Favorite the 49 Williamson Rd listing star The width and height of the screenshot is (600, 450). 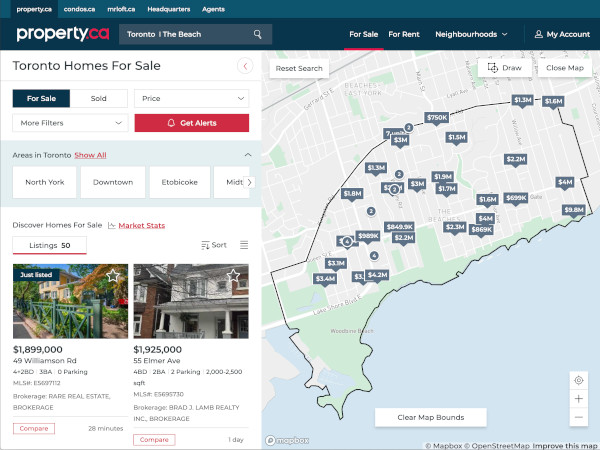113,275
